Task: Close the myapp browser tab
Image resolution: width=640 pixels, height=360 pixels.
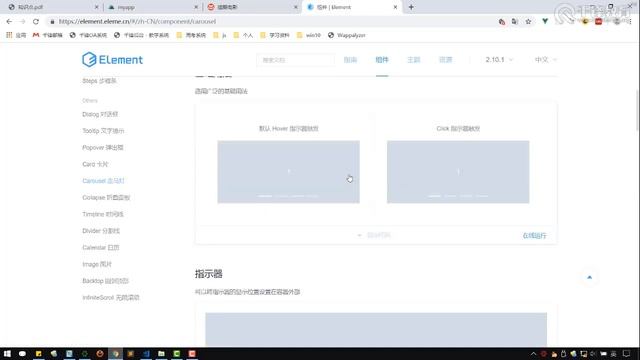Action: pyautogui.click(x=196, y=7)
